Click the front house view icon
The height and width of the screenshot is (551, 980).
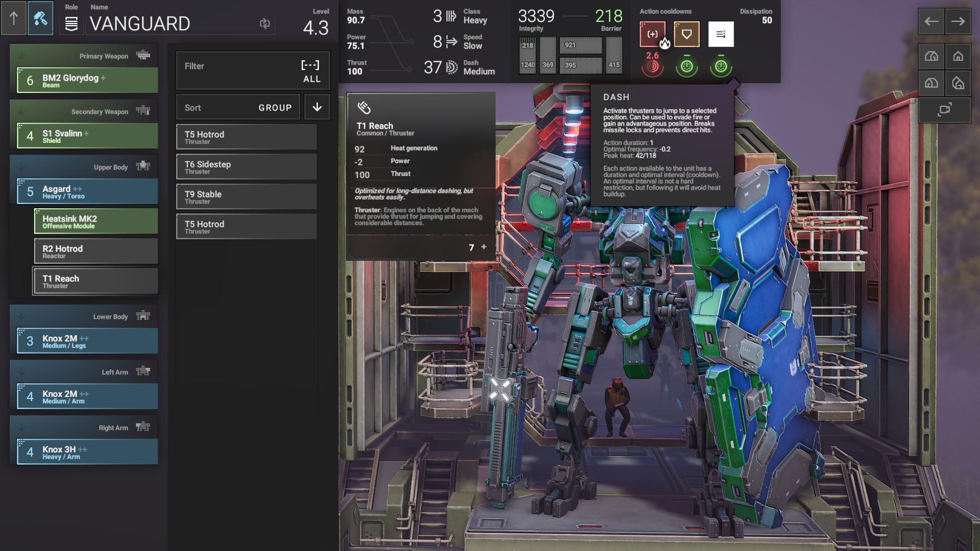coord(958,56)
